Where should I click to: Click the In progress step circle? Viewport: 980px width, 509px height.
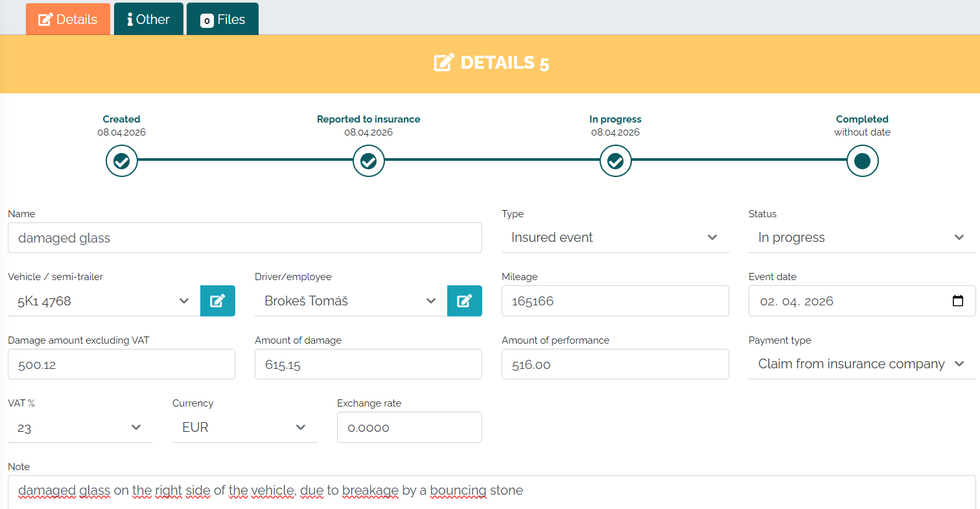click(x=616, y=161)
